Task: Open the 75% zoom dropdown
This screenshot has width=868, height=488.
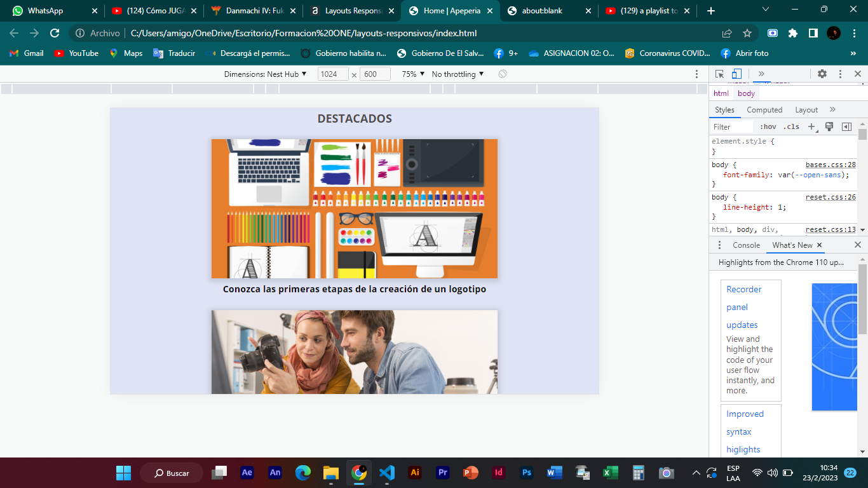Action: pos(413,74)
